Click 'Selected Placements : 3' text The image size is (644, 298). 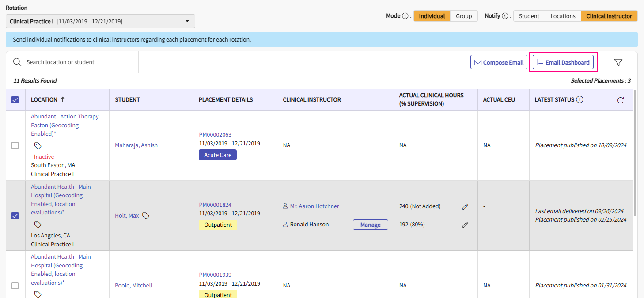coord(601,80)
